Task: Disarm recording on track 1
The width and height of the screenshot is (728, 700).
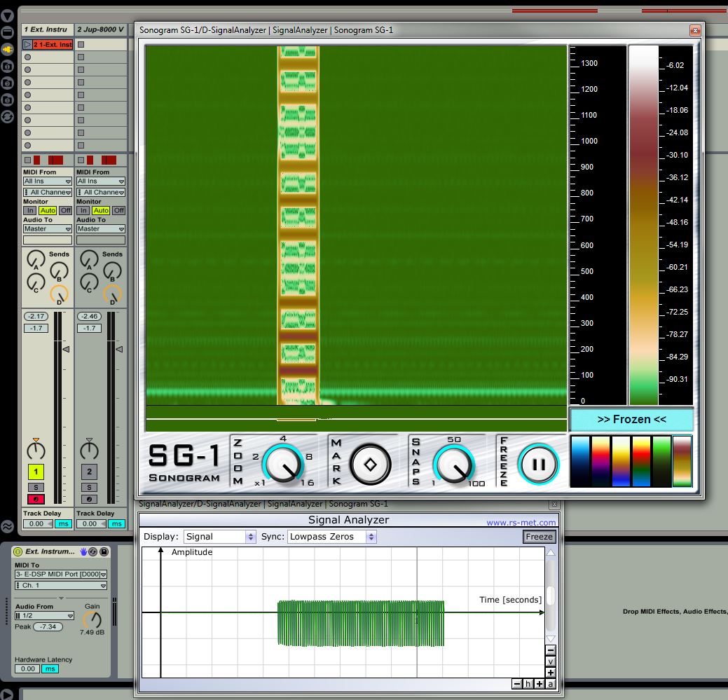Action: pyautogui.click(x=36, y=499)
